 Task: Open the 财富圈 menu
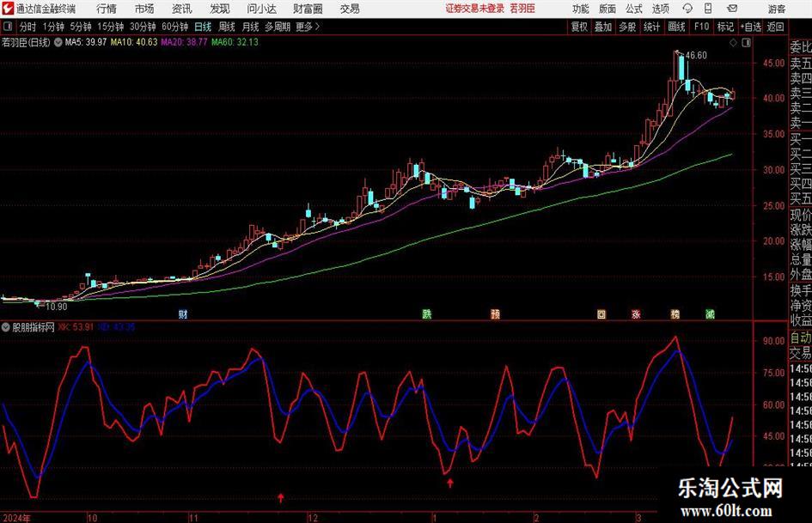[x=308, y=9]
